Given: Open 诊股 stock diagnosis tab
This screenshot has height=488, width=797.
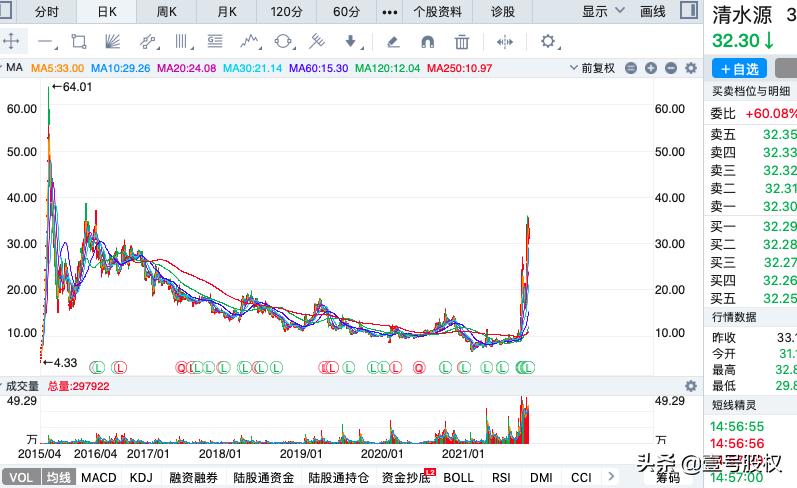Looking at the screenshot, I should (x=503, y=11).
